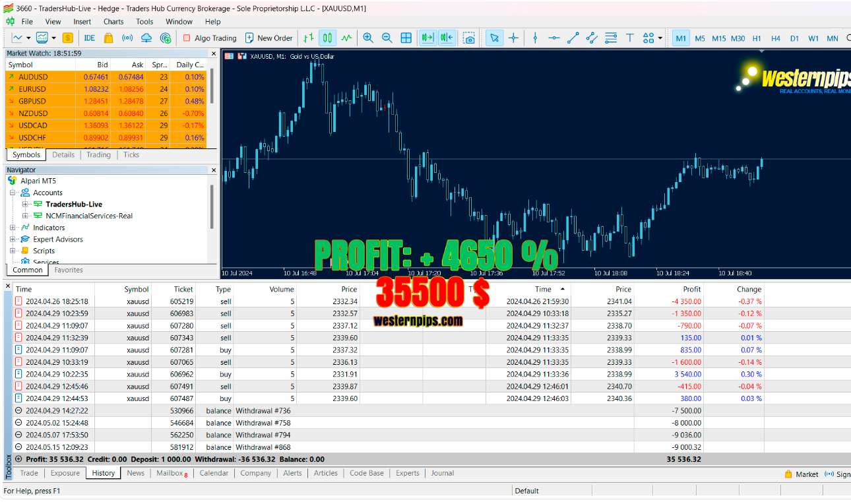Zoom out on the chart

coord(387,38)
